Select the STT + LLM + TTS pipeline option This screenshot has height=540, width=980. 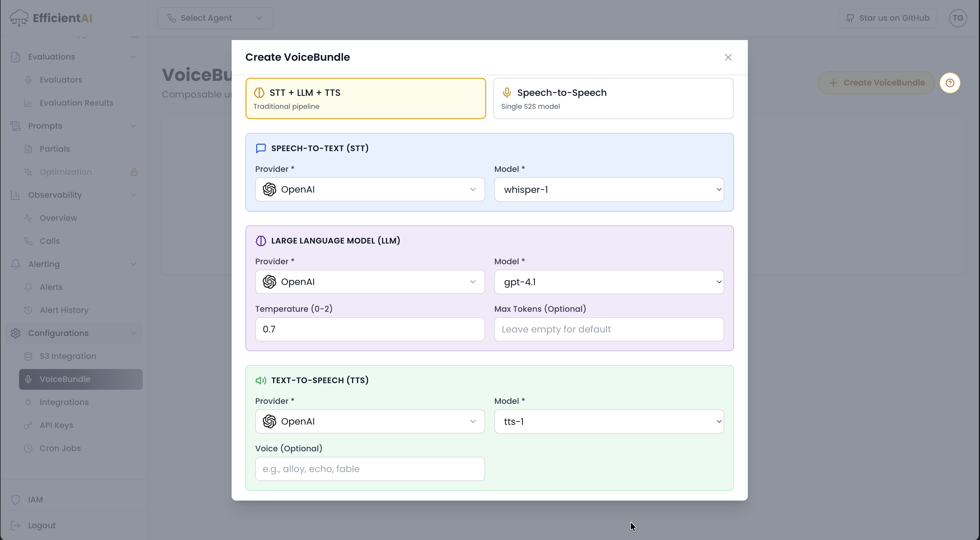366,98
